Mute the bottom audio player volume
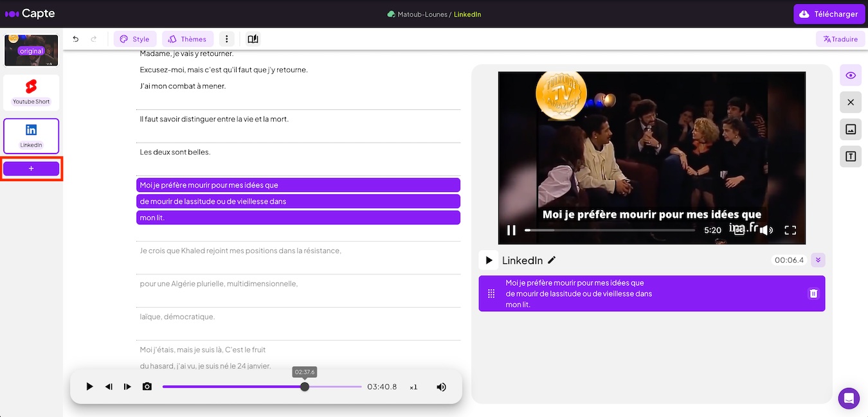 pos(441,387)
